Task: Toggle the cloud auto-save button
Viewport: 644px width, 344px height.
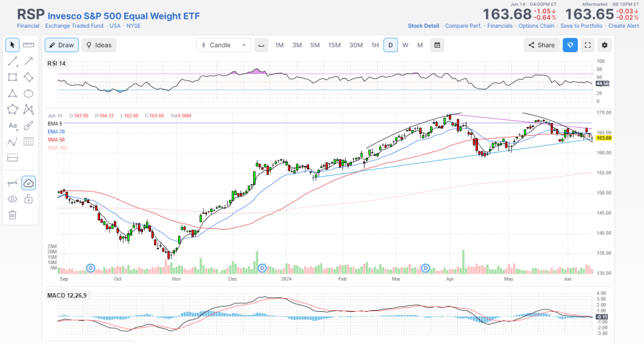Action: [28, 183]
